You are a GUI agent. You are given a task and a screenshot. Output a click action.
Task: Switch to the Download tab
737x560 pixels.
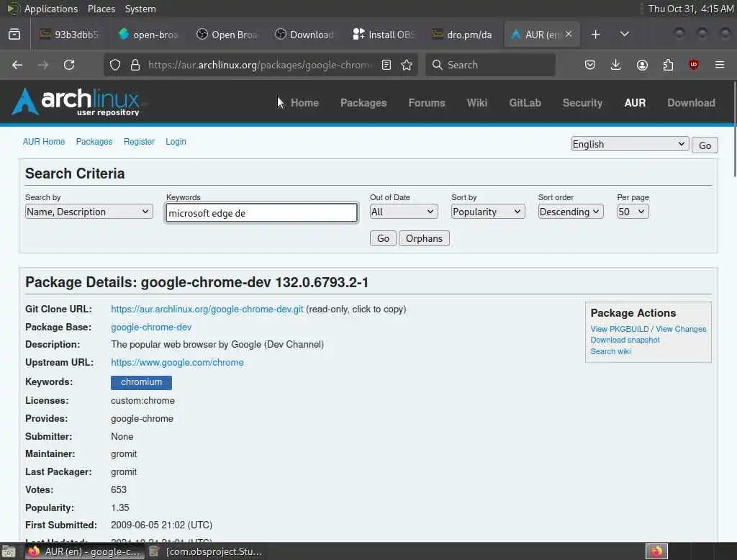click(x=305, y=35)
